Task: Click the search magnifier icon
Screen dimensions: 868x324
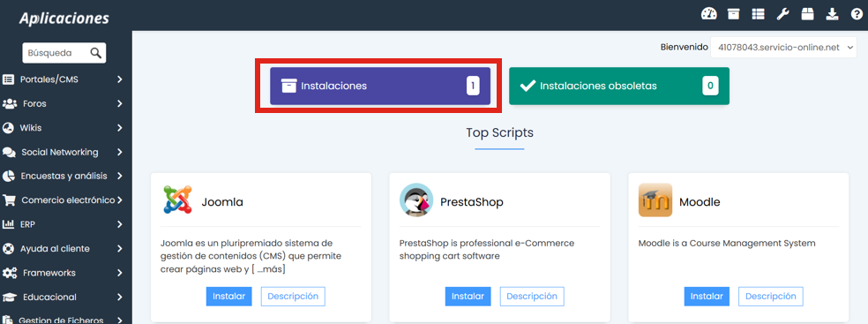Action: point(96,53)
